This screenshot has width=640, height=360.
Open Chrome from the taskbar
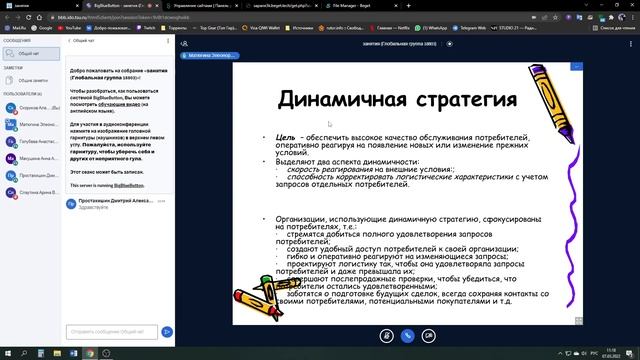[90, 353]
